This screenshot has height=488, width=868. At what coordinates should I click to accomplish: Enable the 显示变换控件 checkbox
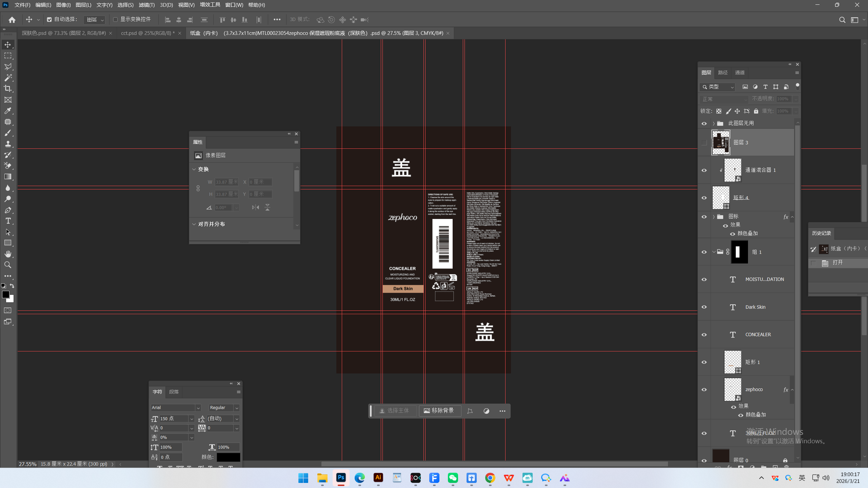click(115, 20)
